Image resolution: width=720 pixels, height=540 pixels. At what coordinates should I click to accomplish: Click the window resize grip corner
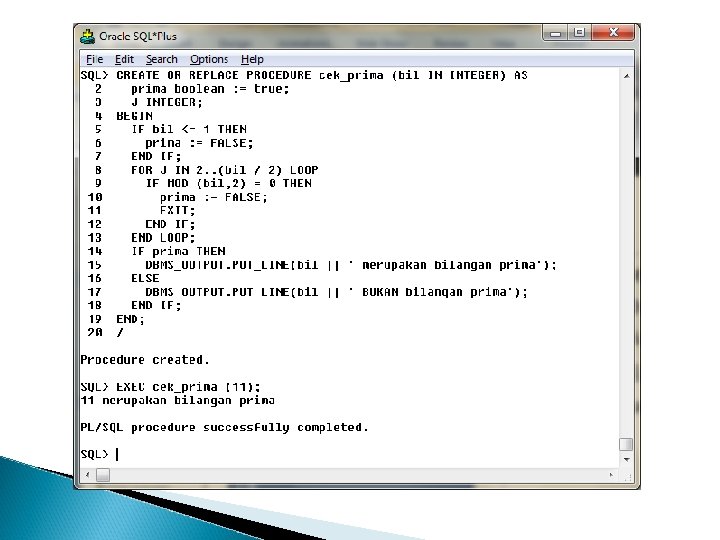click(x=628, y=477)
